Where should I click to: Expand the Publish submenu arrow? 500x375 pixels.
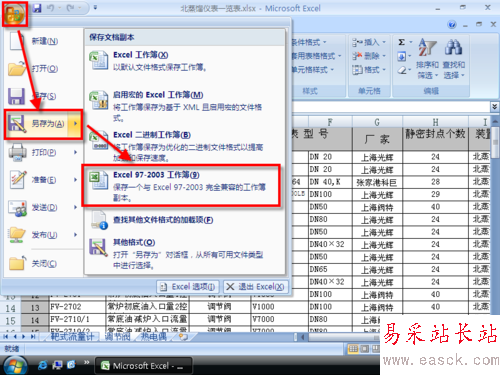pyautogui.click(x=75, y=235)
